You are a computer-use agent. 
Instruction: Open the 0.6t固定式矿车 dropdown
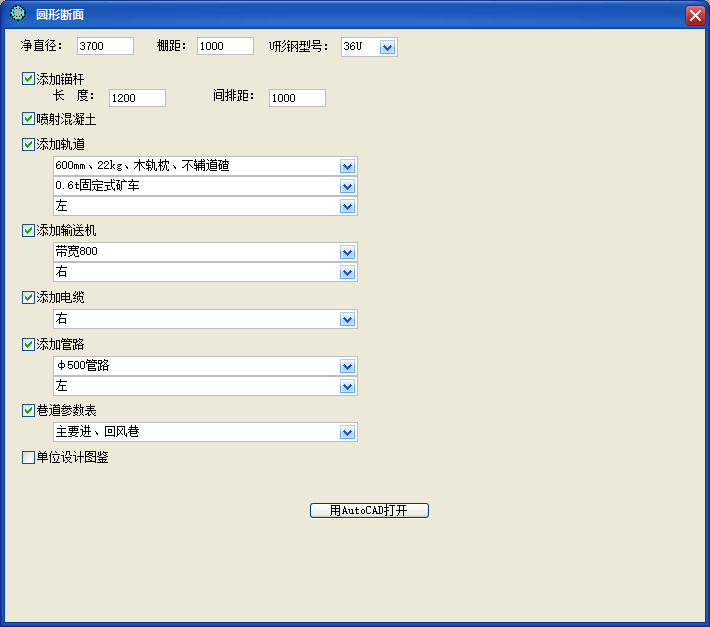coord(347,186)
